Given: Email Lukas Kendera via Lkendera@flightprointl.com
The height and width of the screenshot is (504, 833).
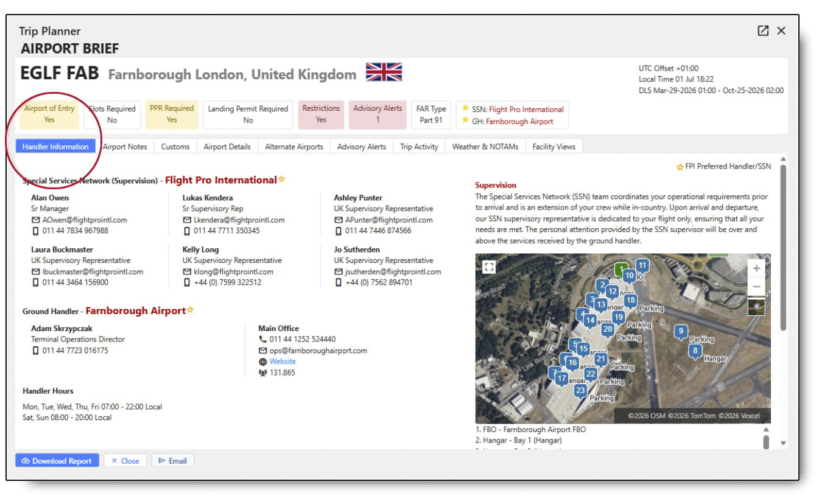Looking at the screenshot, I should coord(239,220).
